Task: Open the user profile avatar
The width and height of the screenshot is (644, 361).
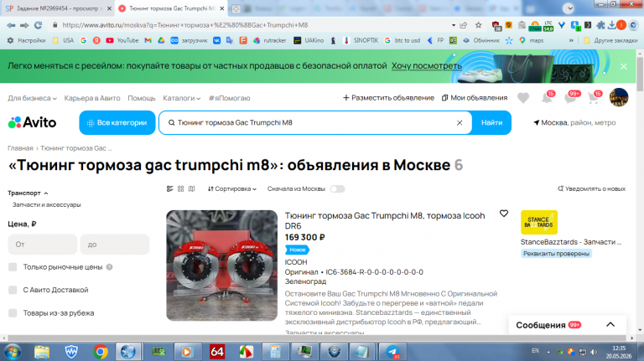Action: (619, 98)
